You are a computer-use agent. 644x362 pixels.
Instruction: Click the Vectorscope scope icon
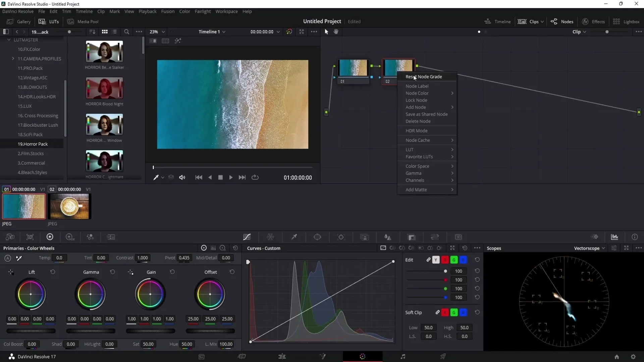pos(589,248)
